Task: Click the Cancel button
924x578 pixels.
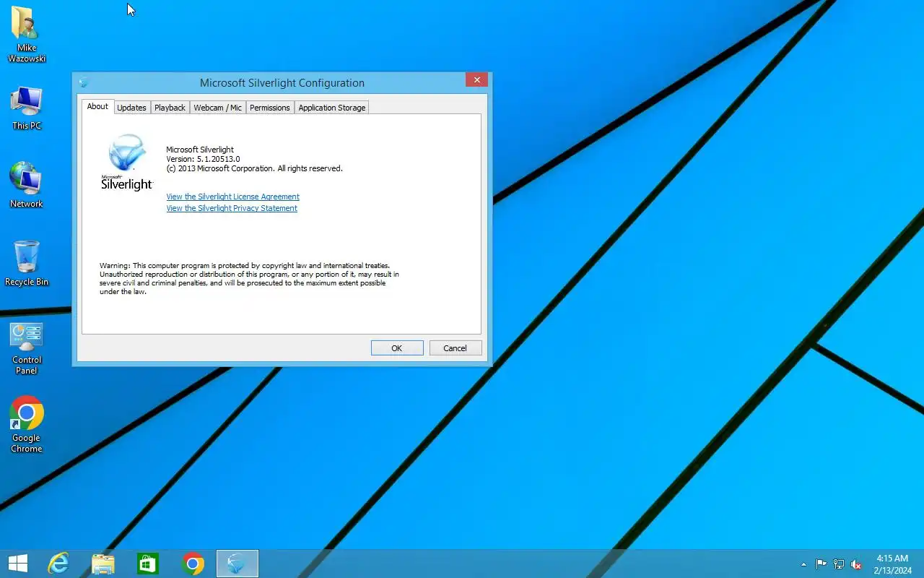Action: pyautogui.click(x=456, y=348)
